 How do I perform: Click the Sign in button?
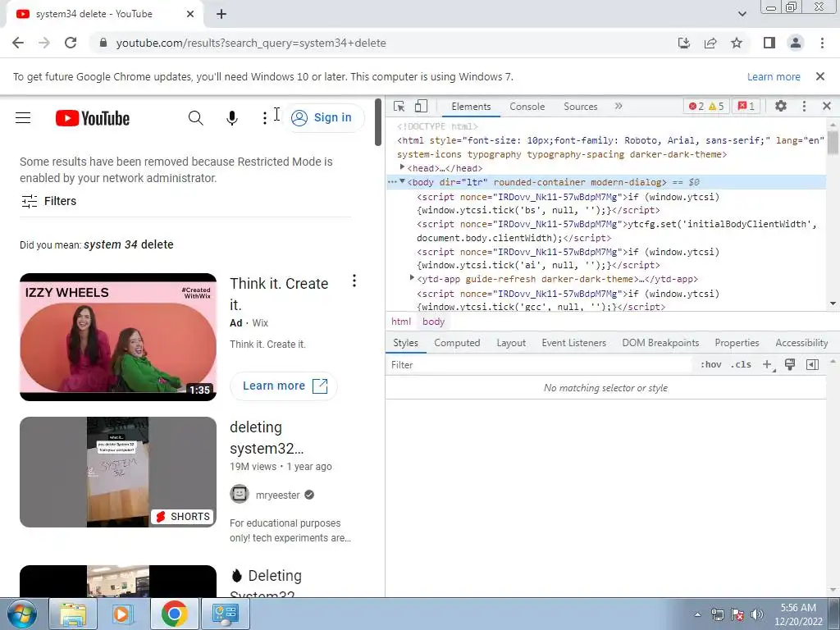(x=322, y=118)
